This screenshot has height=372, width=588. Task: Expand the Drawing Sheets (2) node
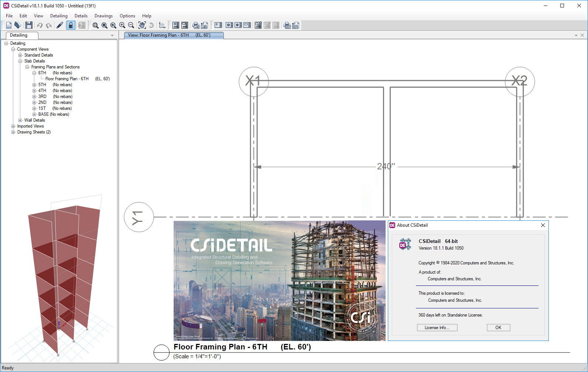[x=13, y=132]
